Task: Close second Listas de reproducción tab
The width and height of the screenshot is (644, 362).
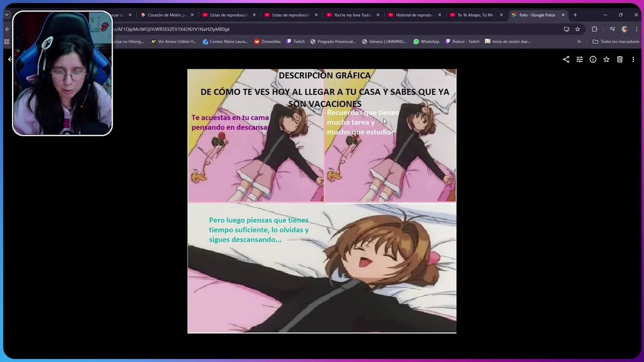Action: (x=316, y=15)
